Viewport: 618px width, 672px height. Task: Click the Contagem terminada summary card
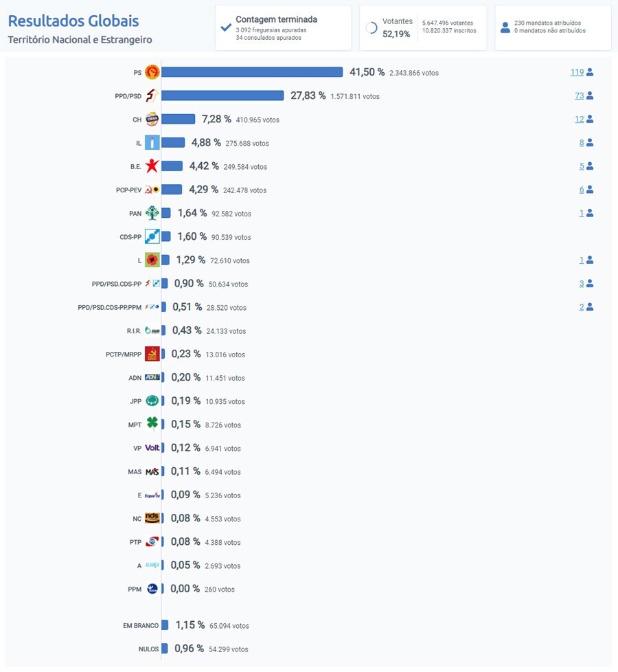tap(283, 27)
